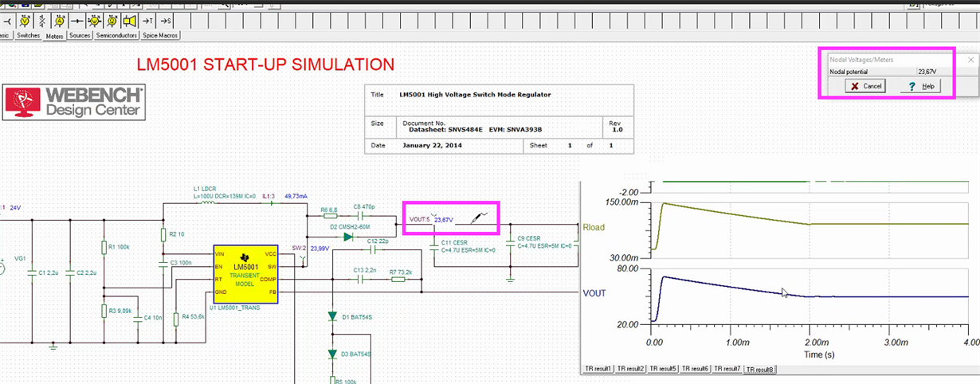Click the arrow-T test point icon
Screen dimensions: 980x384
147,20
